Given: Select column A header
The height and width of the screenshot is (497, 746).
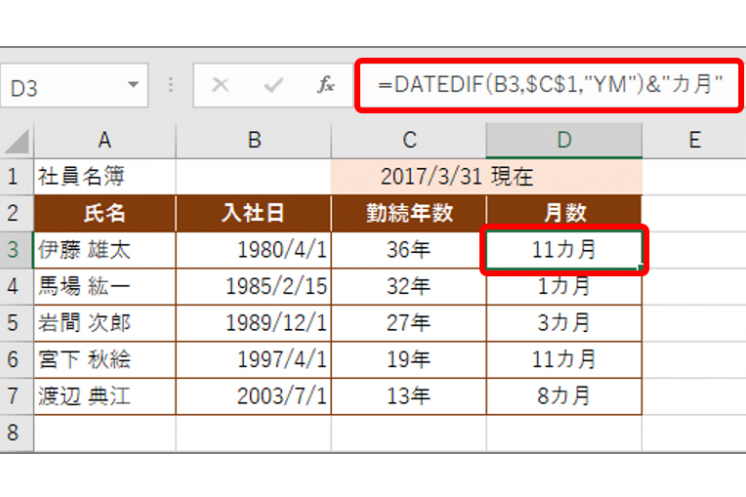Looking at the screenshot, I should click(105, 140).
